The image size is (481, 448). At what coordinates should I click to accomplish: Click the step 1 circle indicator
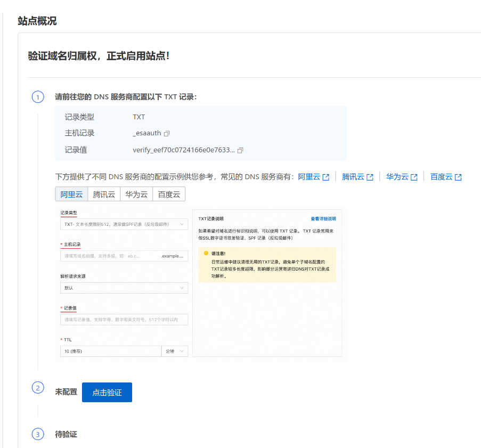pyautogui.click(x=38, y=97)
